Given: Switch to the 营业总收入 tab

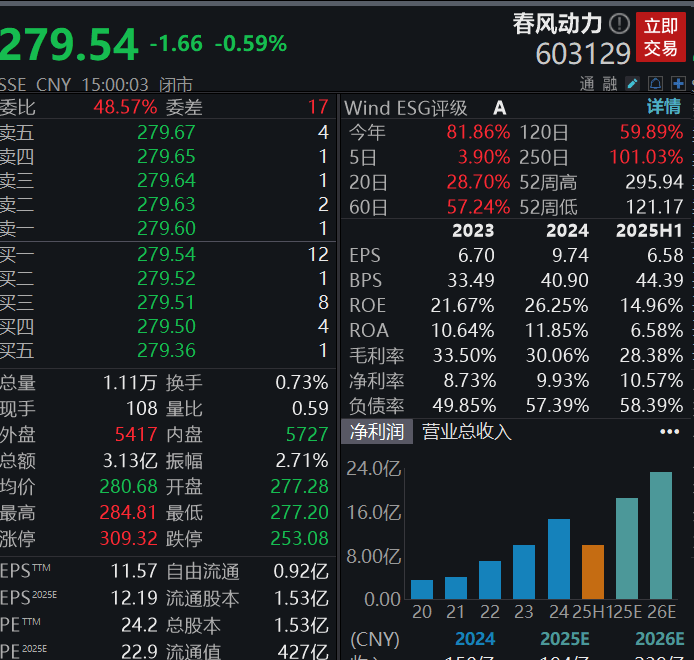Looking at the screenshot, I should [x=466, y=432].
